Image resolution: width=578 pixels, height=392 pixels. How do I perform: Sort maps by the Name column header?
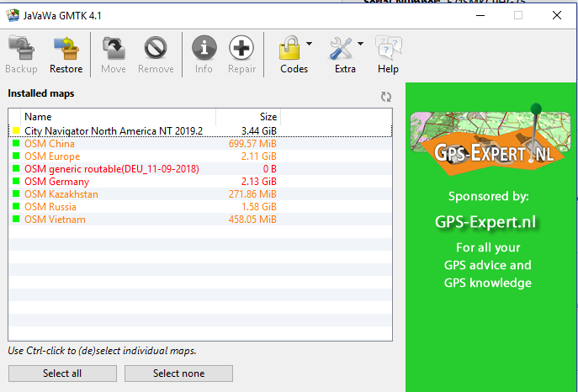118,117
